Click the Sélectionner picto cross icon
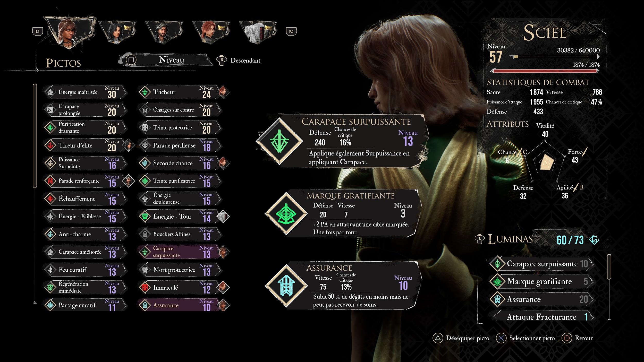 (x=501, y=338)
